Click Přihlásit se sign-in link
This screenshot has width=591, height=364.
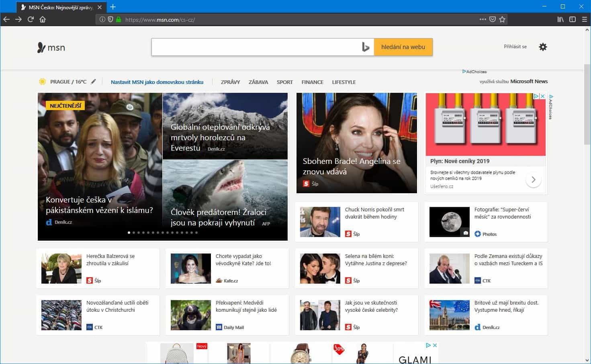515,47
